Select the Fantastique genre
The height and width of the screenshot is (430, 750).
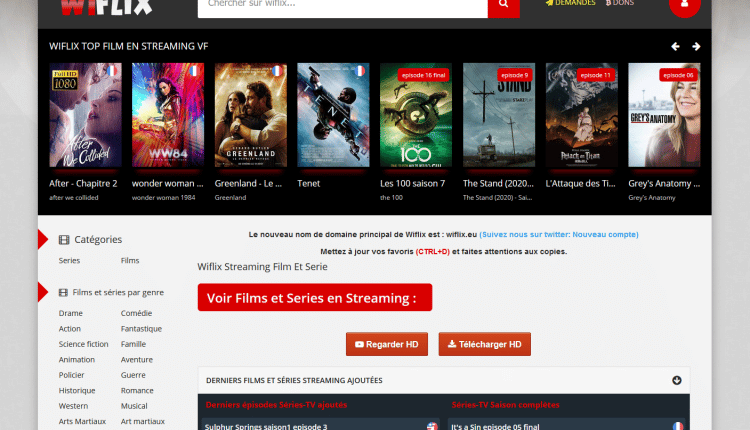pos(141,329)
